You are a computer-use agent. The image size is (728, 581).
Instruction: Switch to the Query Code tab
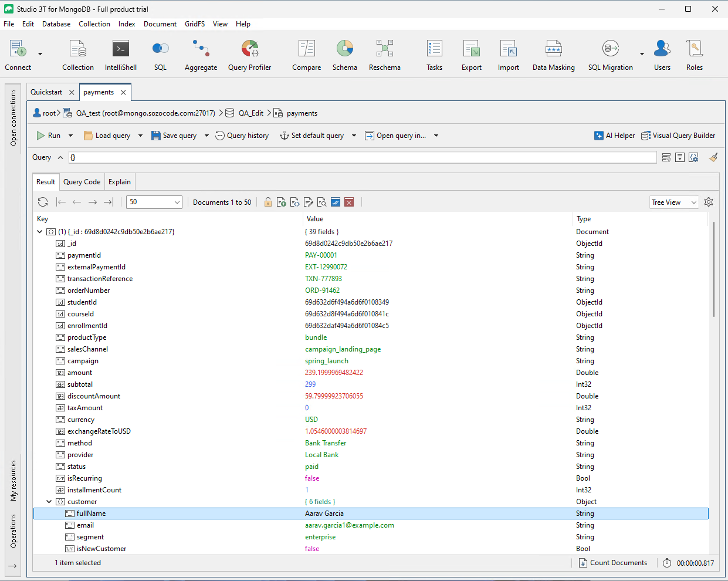click(x=82, y=182)
